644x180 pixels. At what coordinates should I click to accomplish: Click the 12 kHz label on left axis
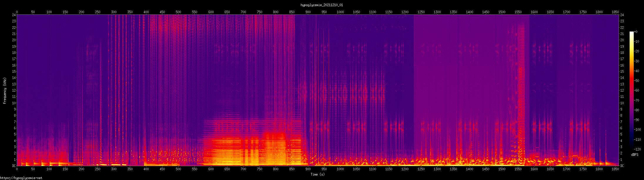coord(14,90)
